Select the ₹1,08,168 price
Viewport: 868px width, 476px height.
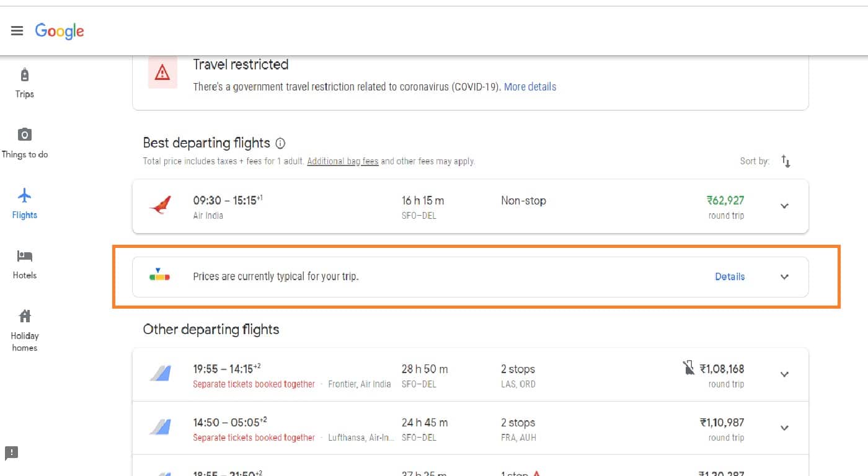(722, 369)
